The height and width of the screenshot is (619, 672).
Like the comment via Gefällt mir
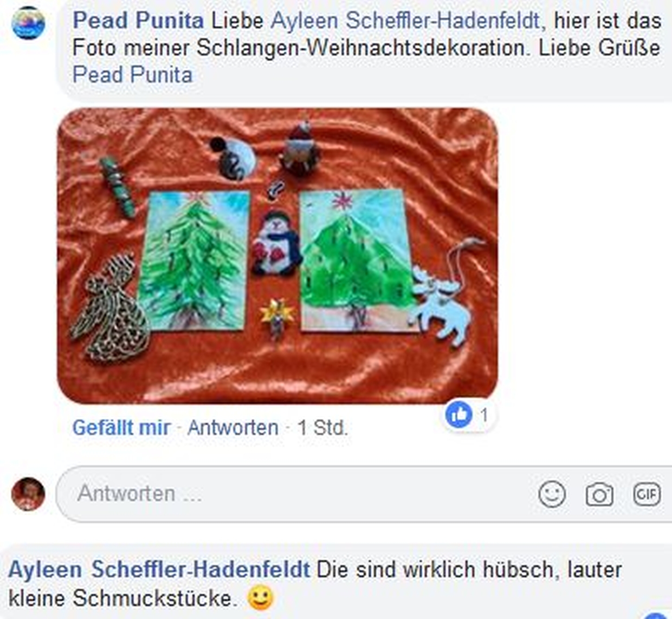click(x=121, y=428)
